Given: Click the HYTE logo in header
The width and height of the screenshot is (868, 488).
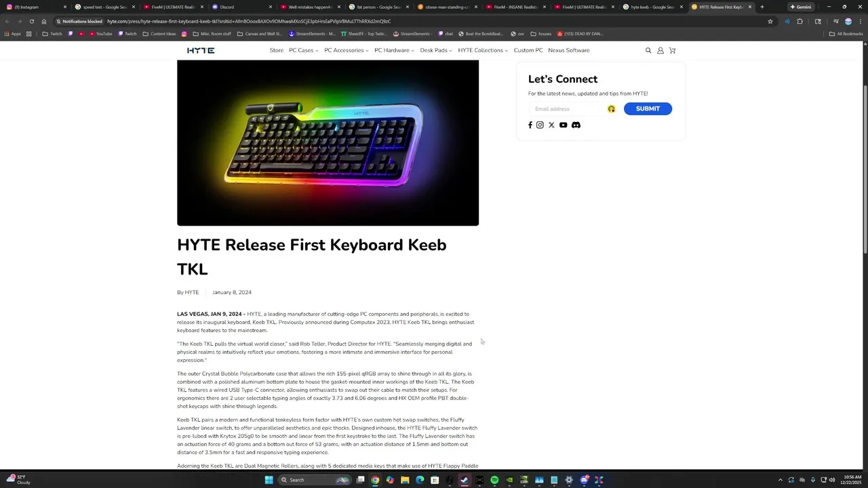Looking at the screenshot, I should point(201,50).
